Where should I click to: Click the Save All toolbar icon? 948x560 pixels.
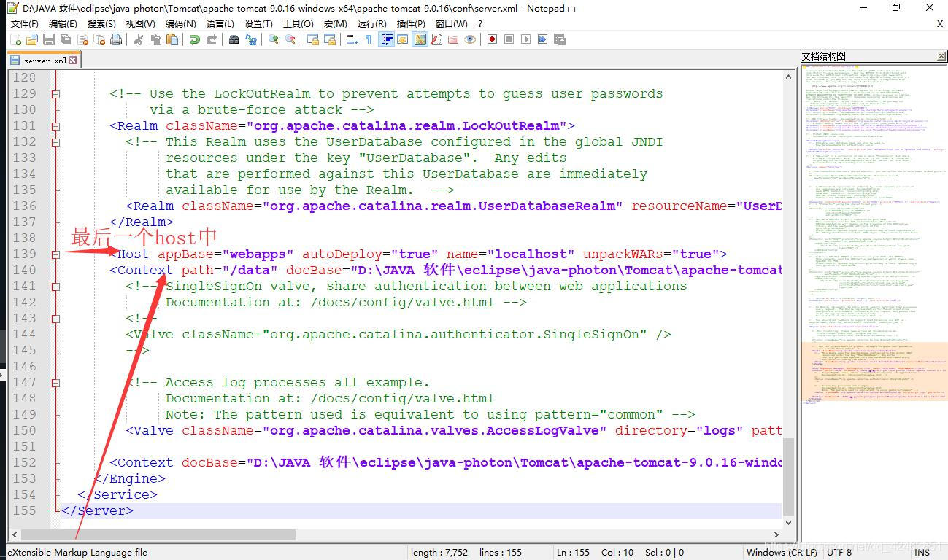pyautogui.click(x=66, y=39)
